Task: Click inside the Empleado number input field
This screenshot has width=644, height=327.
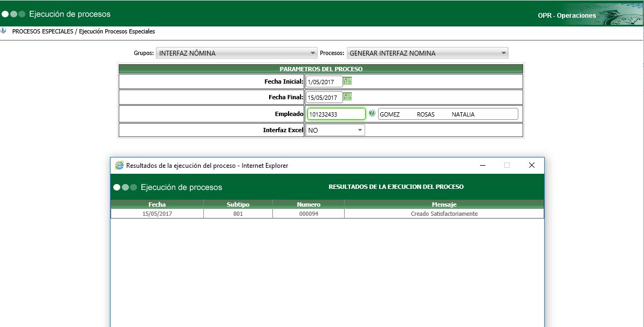Action: pos(335,113)
